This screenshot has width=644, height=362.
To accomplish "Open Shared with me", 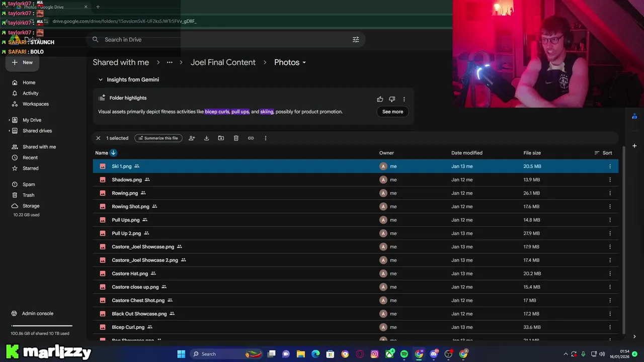I will coord(39,147).
